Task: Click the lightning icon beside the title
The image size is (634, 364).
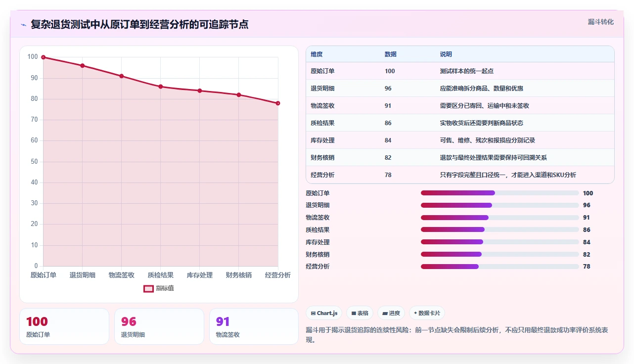Action: coord(23,24)
